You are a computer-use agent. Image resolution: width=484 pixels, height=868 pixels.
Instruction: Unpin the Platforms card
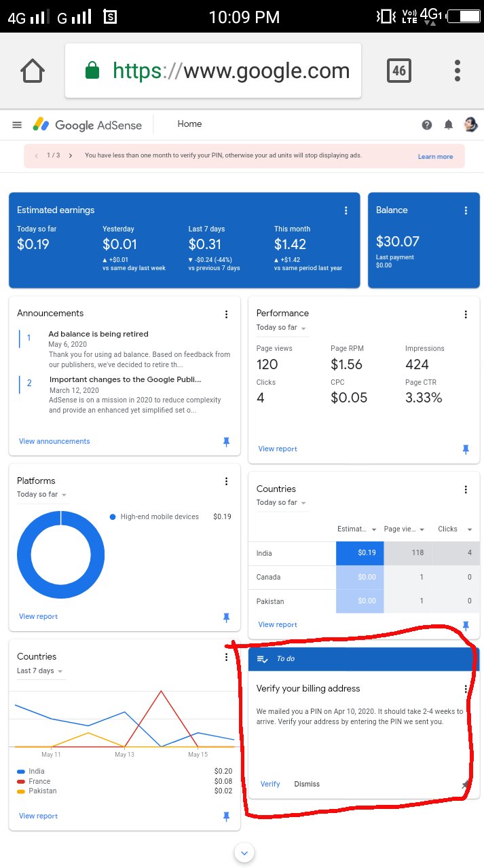(x=226, y=616)
